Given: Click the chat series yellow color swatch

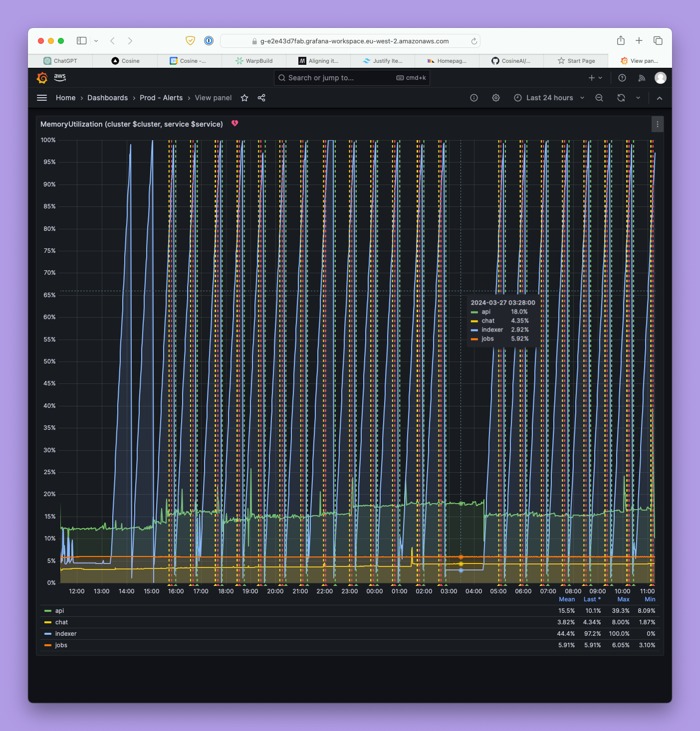Looking at the screenshot, I should click(x=48, y=622).
